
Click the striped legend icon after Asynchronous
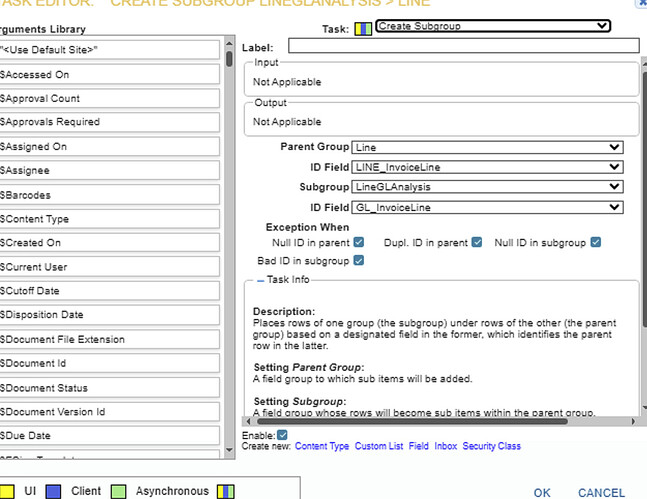coord(226,491)
